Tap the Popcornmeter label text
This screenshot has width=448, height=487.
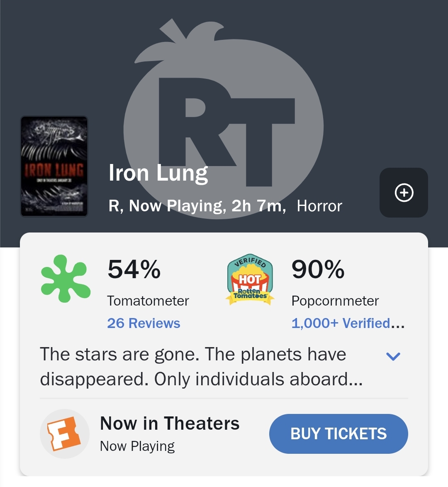pyautogui.click(x=335, y=301)
